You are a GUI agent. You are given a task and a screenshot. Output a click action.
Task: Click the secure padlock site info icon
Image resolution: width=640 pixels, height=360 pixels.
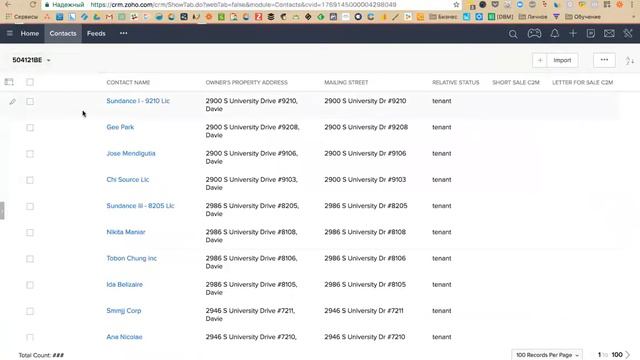click(x=47, y=5)
